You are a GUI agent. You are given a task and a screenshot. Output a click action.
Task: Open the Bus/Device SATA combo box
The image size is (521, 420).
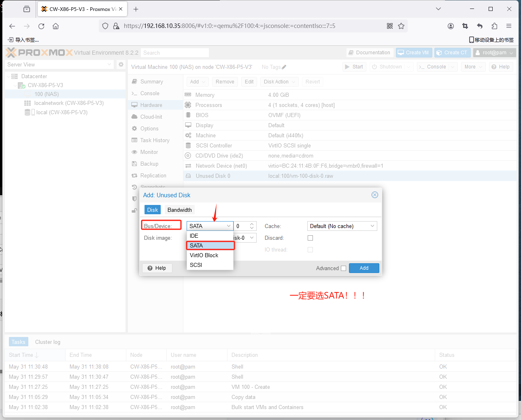click(210, 226)
